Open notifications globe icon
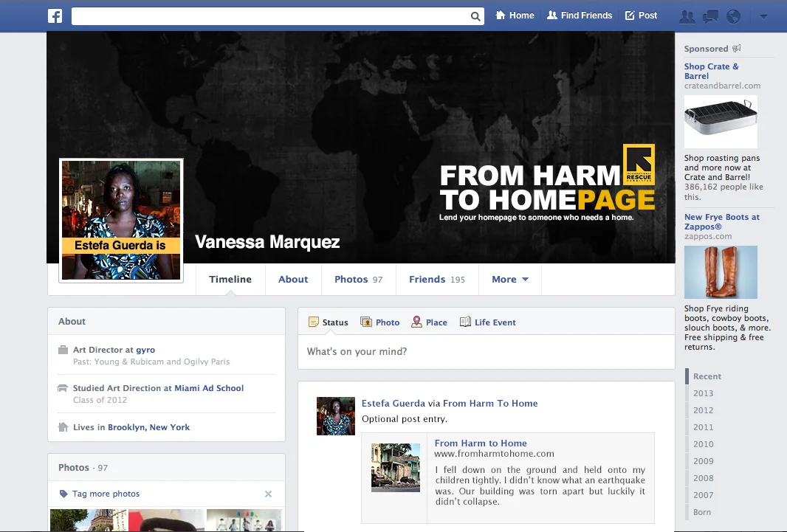Viewport: 787px width, 532px height. pos(733,16)
